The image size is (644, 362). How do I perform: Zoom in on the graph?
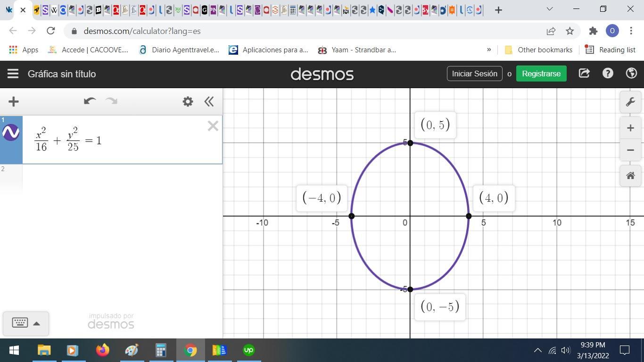[630, 128]
